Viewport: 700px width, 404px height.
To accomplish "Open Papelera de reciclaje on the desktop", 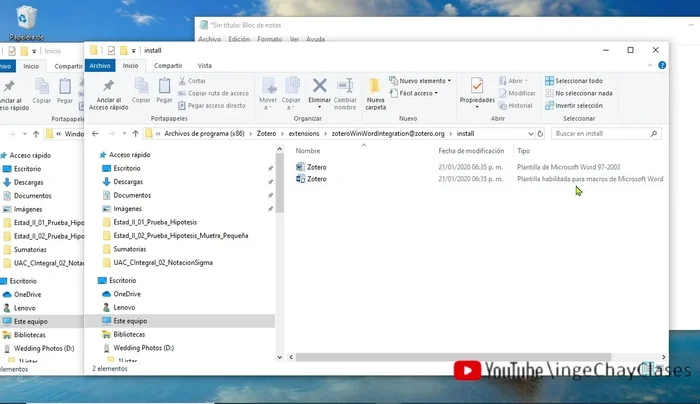I will pos(26,22).
